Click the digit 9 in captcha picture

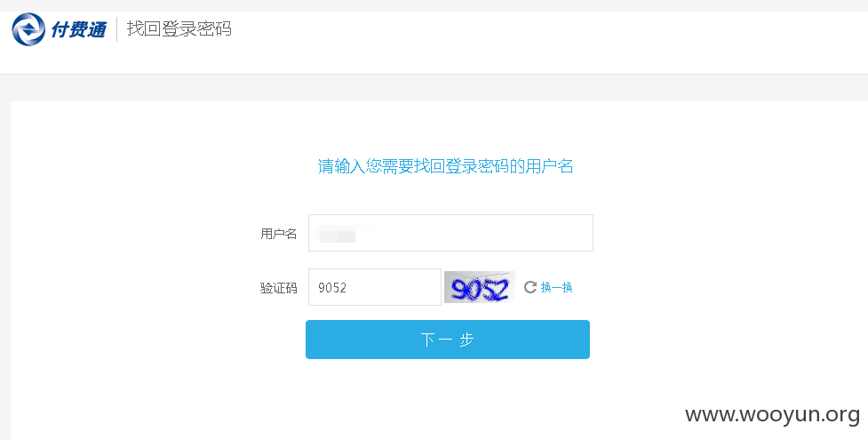point(459,289)
